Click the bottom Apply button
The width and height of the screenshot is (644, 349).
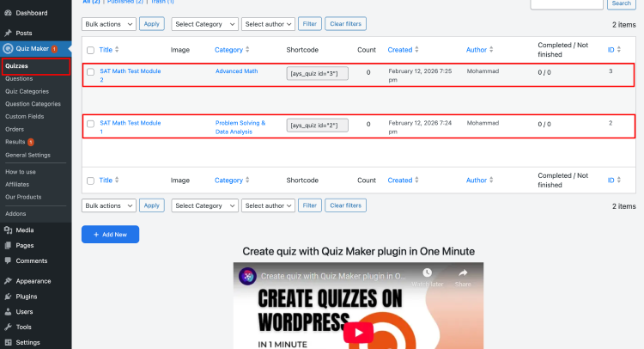[151, 205]
